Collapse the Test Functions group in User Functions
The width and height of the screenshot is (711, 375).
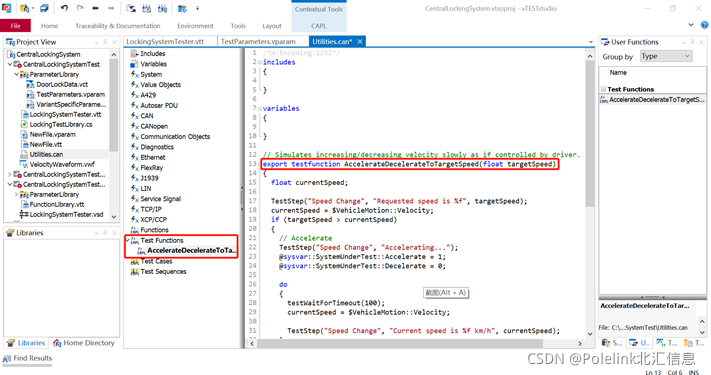604,89
